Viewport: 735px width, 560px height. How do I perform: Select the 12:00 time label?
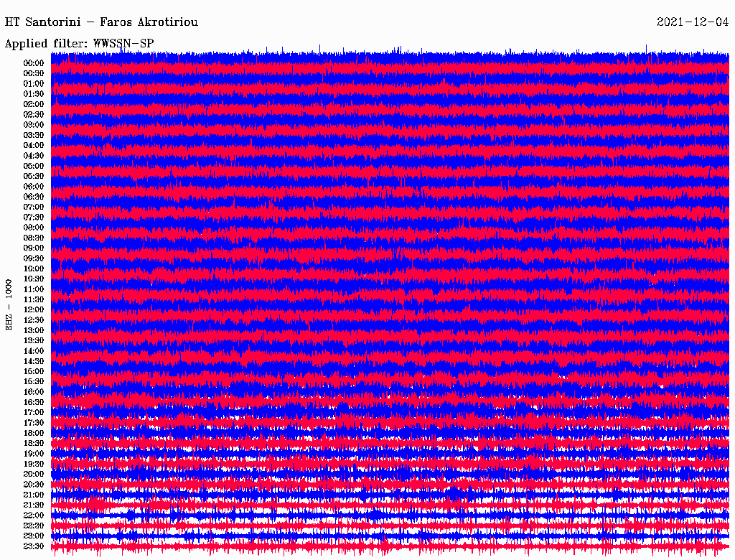pyautogui.click(x=33, y=309)
